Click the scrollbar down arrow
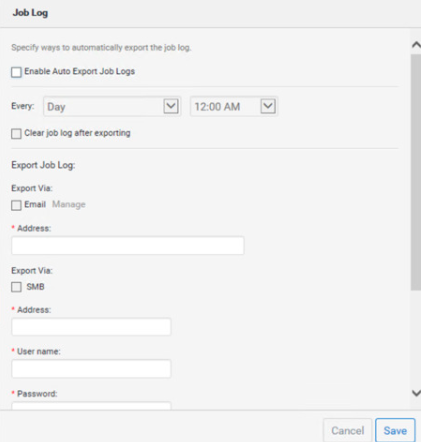 point(416,393)
